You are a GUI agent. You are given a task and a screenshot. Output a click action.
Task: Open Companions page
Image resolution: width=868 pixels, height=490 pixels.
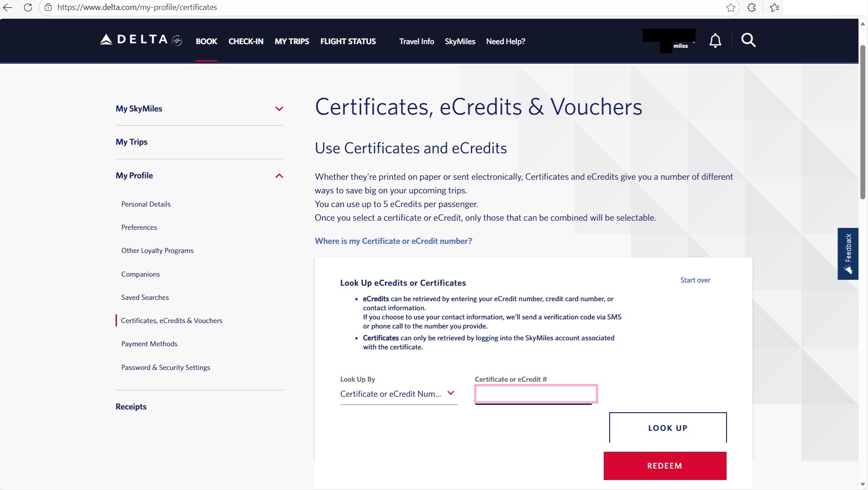[141, 274]
